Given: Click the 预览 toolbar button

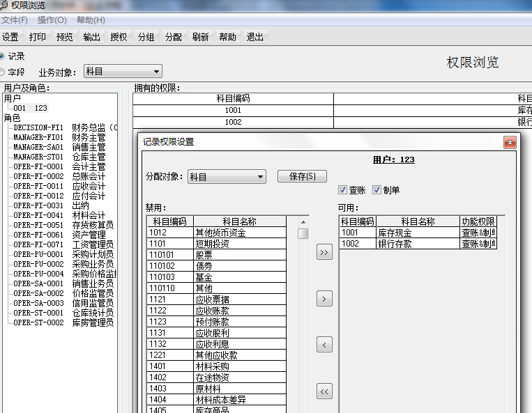Looking at the screenshot, I should coord(64,37).
